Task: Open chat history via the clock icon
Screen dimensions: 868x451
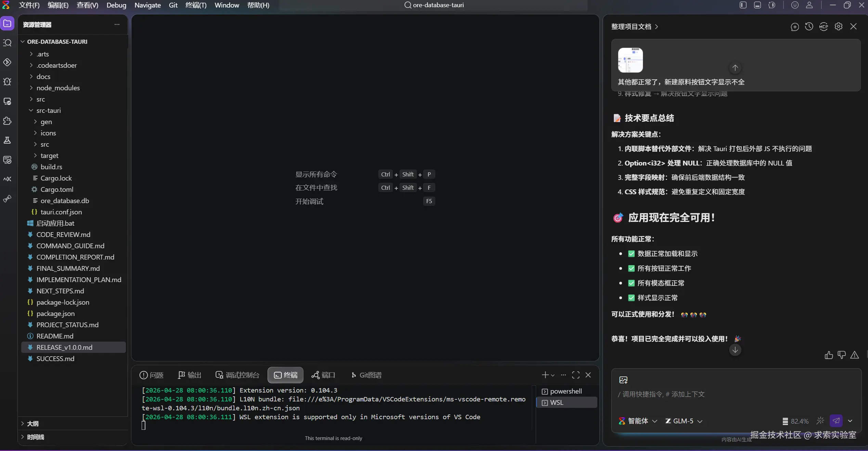Action: (x=809, y=27)
